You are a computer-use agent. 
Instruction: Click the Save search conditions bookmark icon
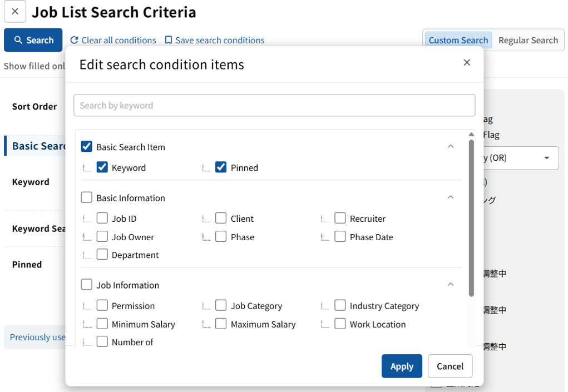point(168,40)
